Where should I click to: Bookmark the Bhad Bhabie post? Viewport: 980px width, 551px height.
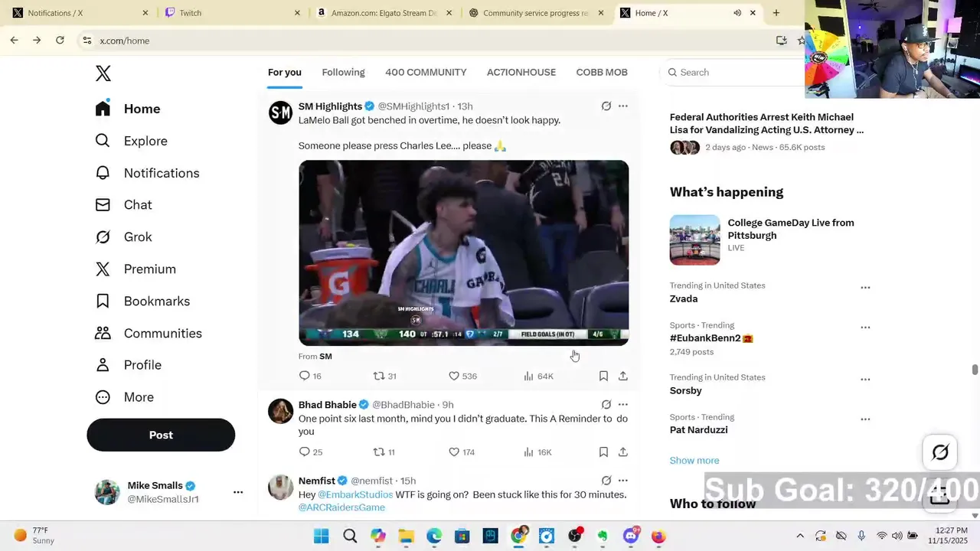tap(603, 452)
